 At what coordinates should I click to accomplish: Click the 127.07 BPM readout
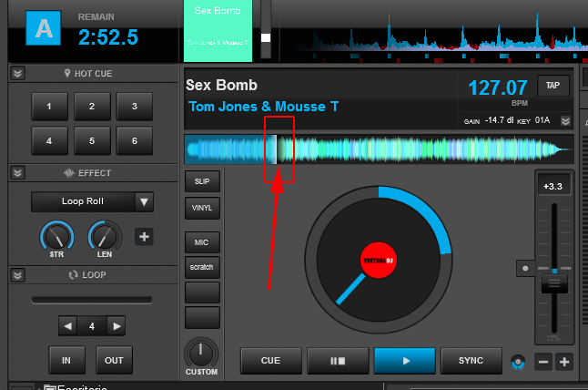tap(498, 87)
